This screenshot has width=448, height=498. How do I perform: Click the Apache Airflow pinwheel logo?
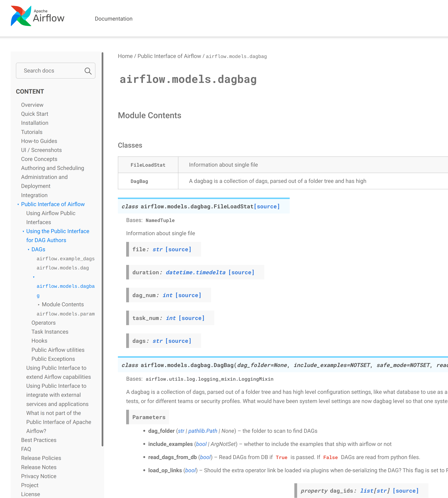pos(21,16)
